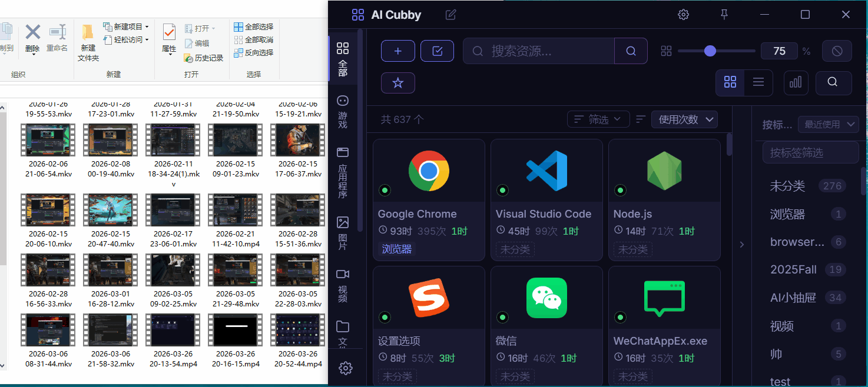Click the batch select checkmark button
This screenshot has height=387, width=868.
(437, 51)
